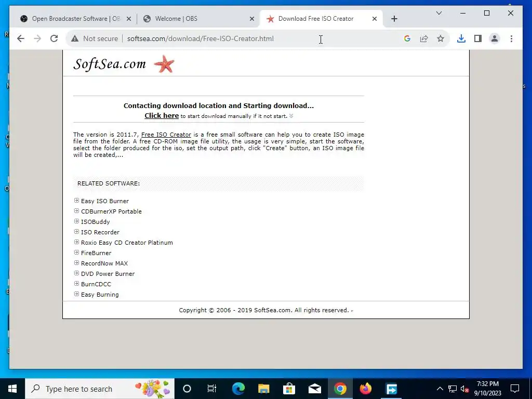532x399 pixels.
Task: Open the Free ISO Creator link
Action: click(166, 135)
